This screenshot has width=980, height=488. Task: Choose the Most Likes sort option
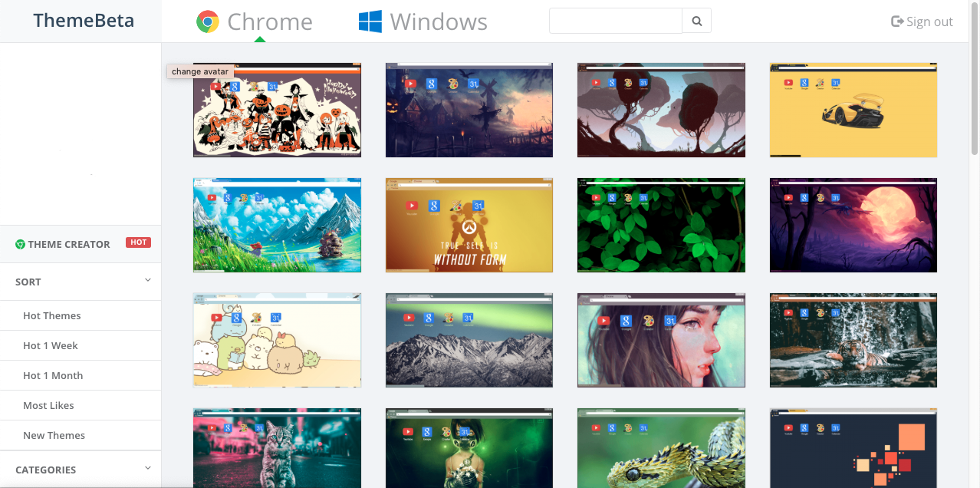(x=48, y=405)
